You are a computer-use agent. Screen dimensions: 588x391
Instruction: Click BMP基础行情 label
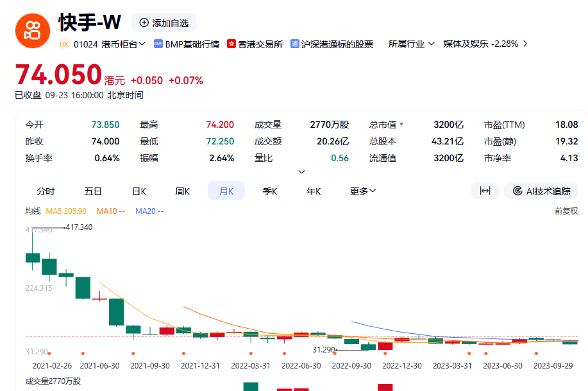[x=192, y=44]
